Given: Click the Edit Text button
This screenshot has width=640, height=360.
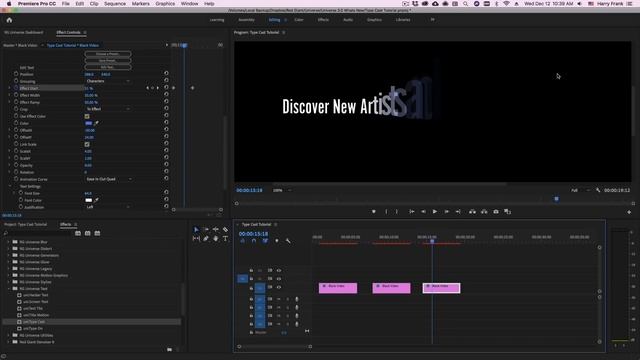Looking at the screenshot, I should pos(108,67).
